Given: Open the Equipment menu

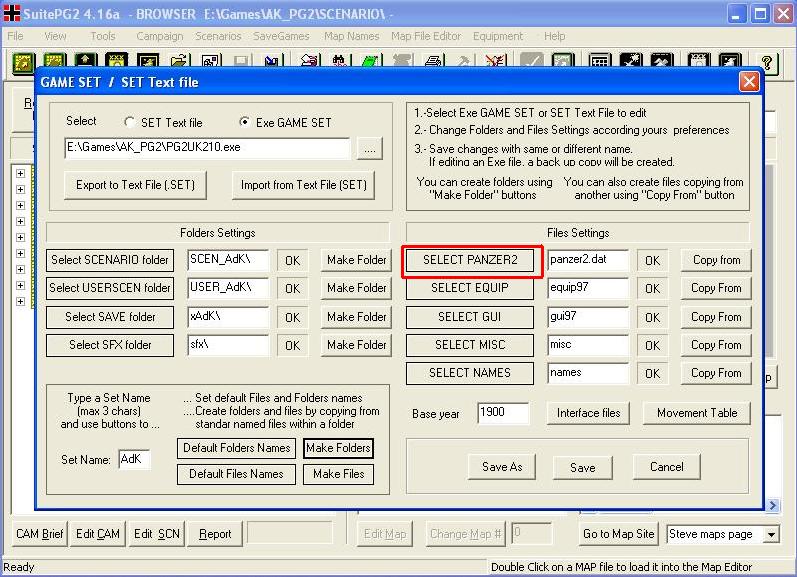Looking at the screenshot, I should click(498, 36).
